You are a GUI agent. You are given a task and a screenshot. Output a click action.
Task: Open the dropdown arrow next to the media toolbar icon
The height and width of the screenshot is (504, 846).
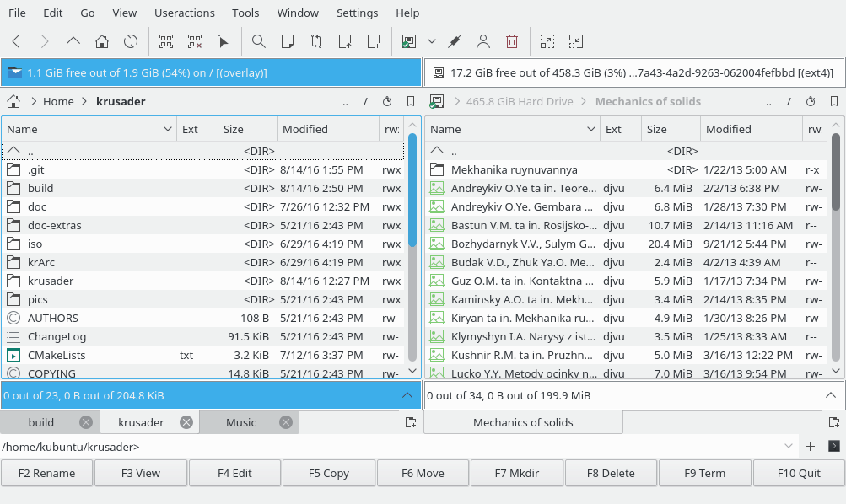click(432, 41)
